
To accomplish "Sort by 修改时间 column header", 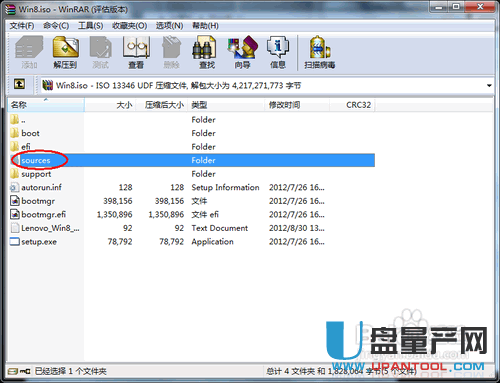I will (297, 105).
